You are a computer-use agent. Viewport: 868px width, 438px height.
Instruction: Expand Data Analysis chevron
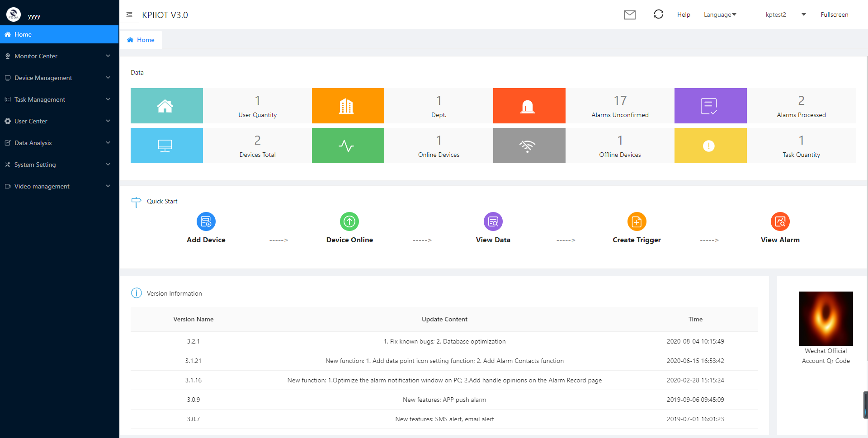[108, 143]
